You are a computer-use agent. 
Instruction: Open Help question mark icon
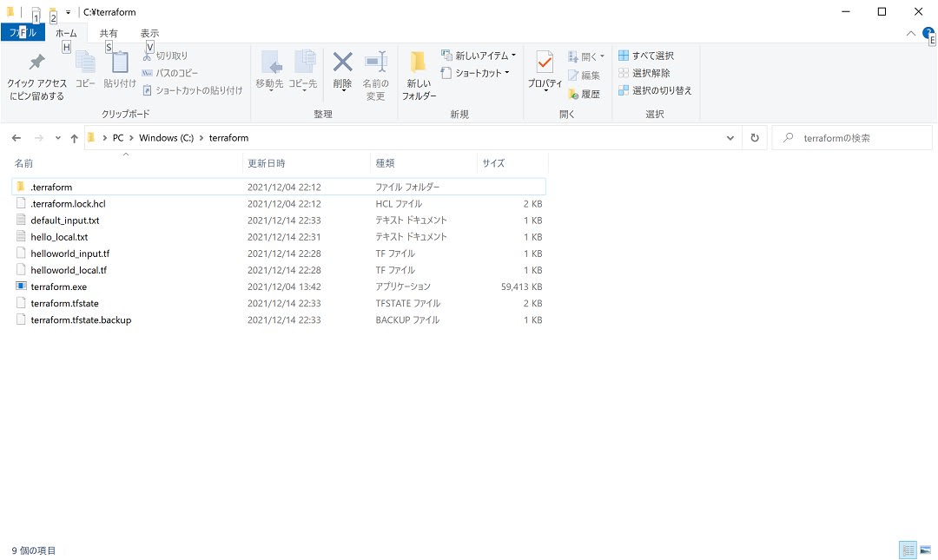point(928,33)
